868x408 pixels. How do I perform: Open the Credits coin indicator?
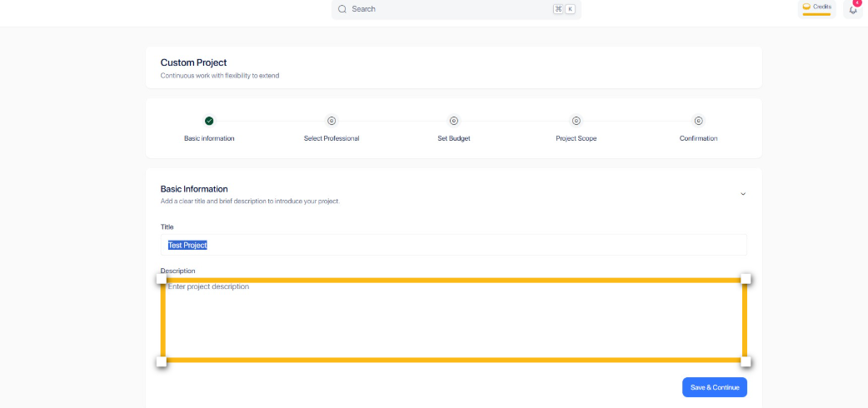coord(816,7)
